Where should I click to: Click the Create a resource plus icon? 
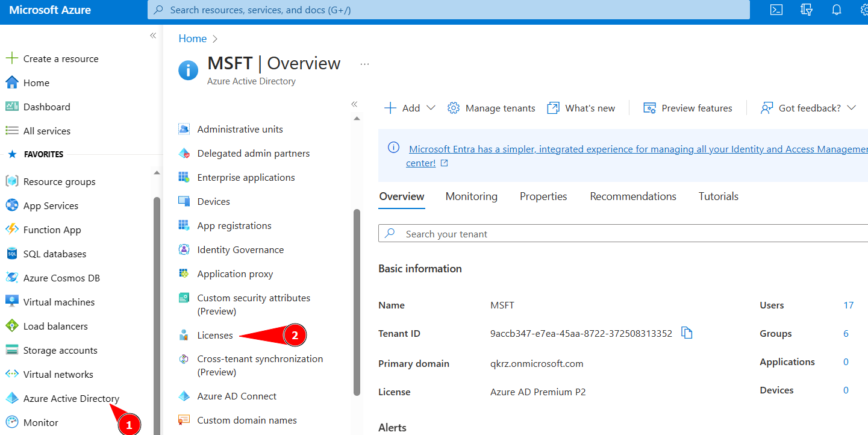click(x=11, y=58)
